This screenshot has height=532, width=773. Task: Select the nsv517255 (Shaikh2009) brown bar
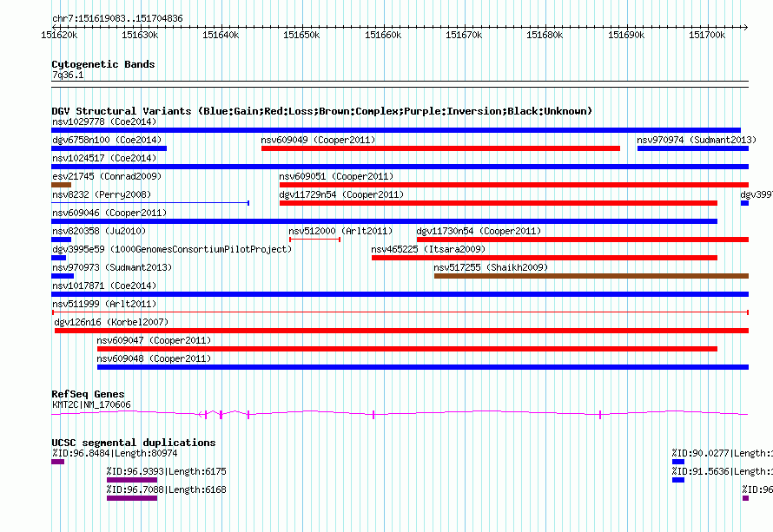point(591,276)
